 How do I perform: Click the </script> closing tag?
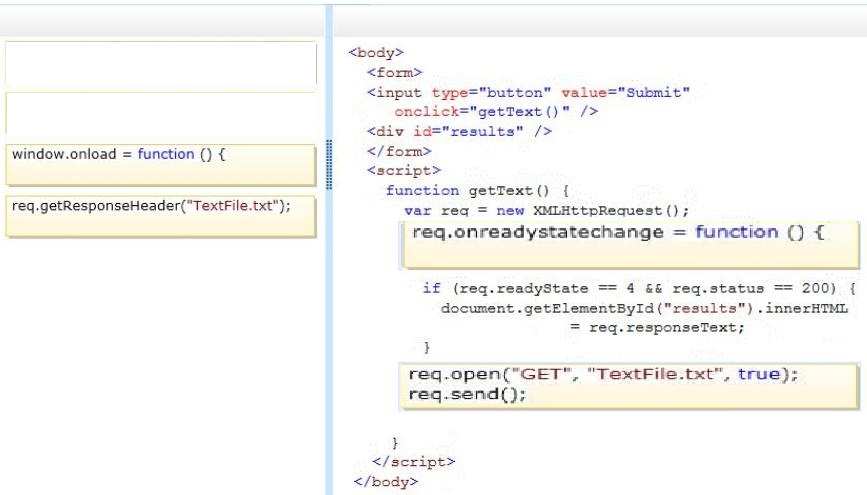pos(414,461)
